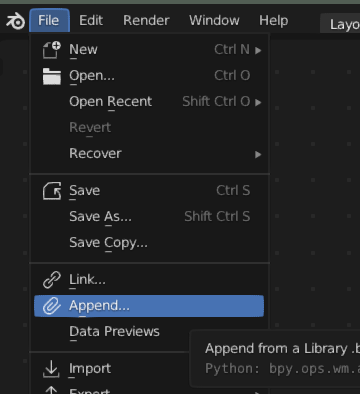
Task: Expand the New submenu arrow
Action: coord(258,50)
